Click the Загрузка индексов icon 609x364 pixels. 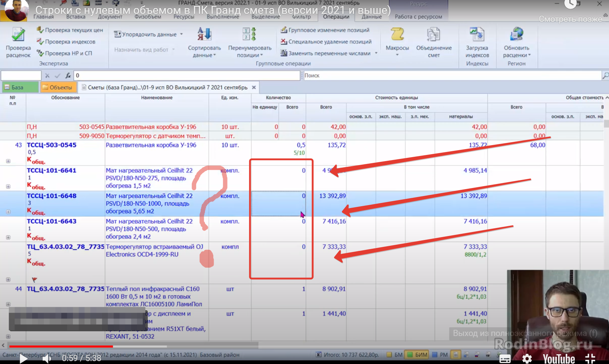pyautogui.click(x=477, y=35)
